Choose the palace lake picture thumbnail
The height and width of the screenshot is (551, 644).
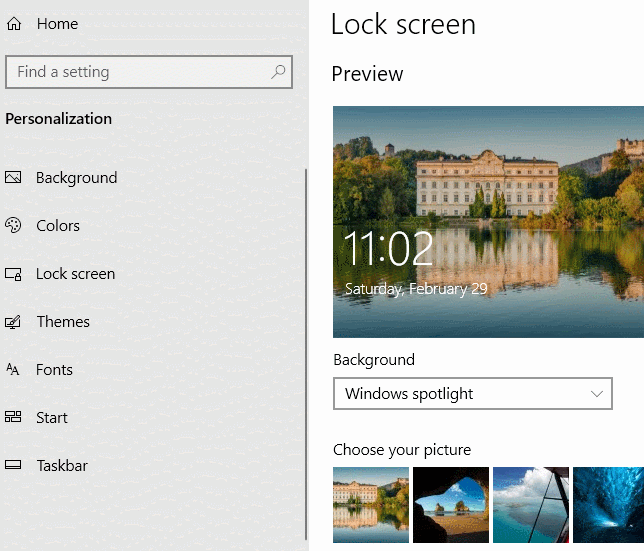point(371,505)
